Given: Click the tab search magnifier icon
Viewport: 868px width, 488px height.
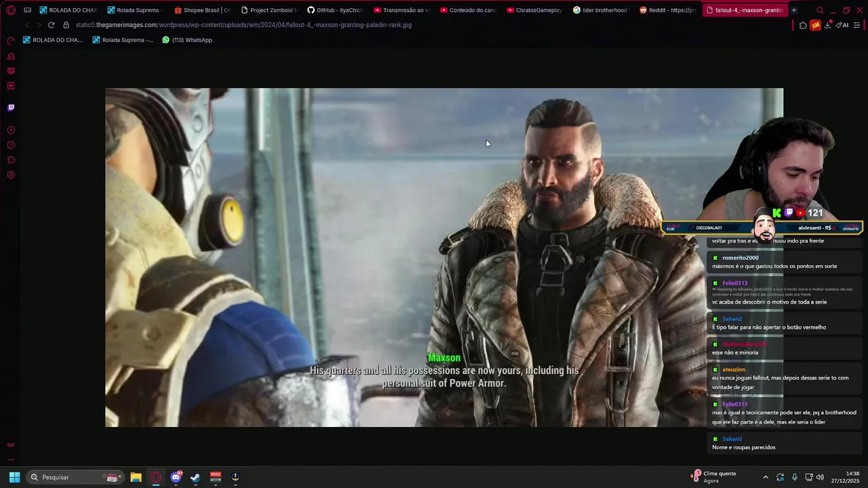Looking at the screenshot, I should pos(820,10).
